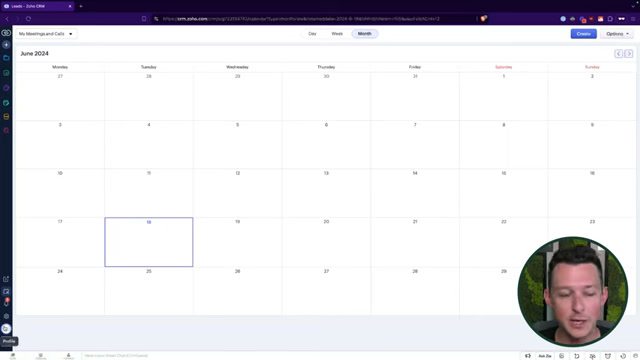
Task: Click date 13 on the calendar
Action: coord(326,173)
